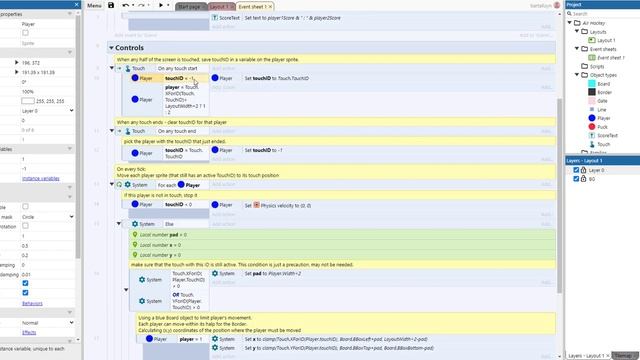This screenshot has height=360, width=640.
Task: Collapse the Air Hockey project folder
Action: tap(570, 23)
